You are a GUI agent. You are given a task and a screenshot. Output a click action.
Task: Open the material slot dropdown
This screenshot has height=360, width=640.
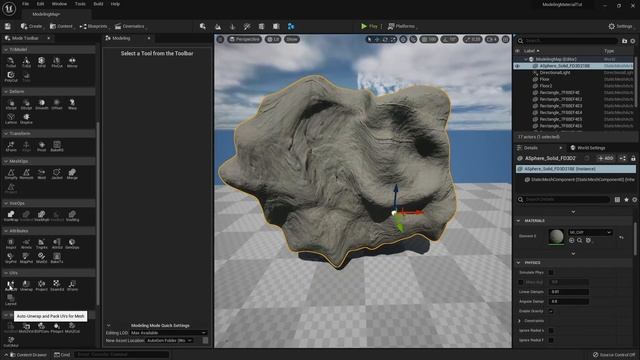click(x=591, y=232)
